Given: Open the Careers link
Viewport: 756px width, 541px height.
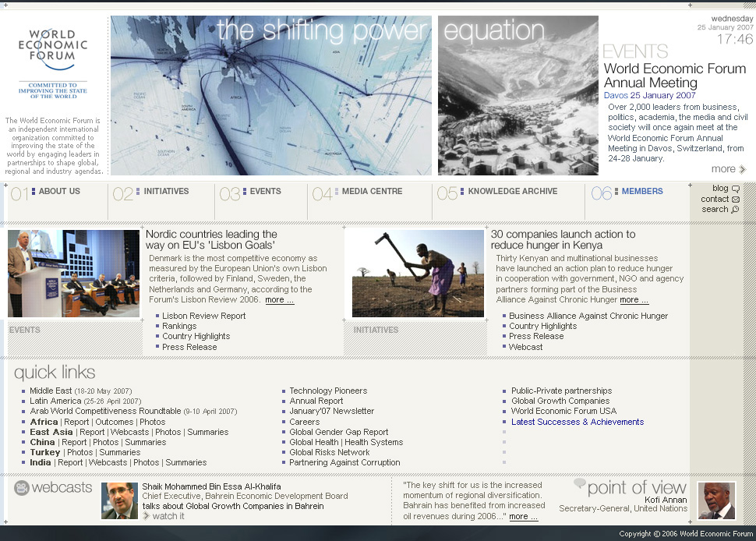Looking at the screenshot, I should (305, 422).
